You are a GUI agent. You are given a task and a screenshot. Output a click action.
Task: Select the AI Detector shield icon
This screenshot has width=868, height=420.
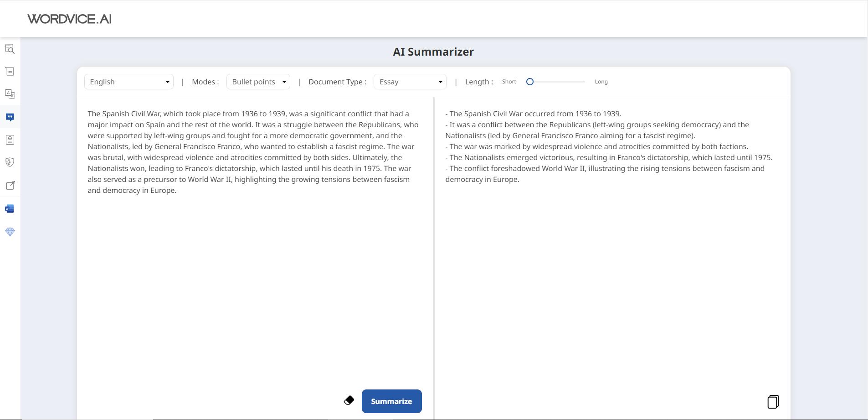(x=10, y=162)
